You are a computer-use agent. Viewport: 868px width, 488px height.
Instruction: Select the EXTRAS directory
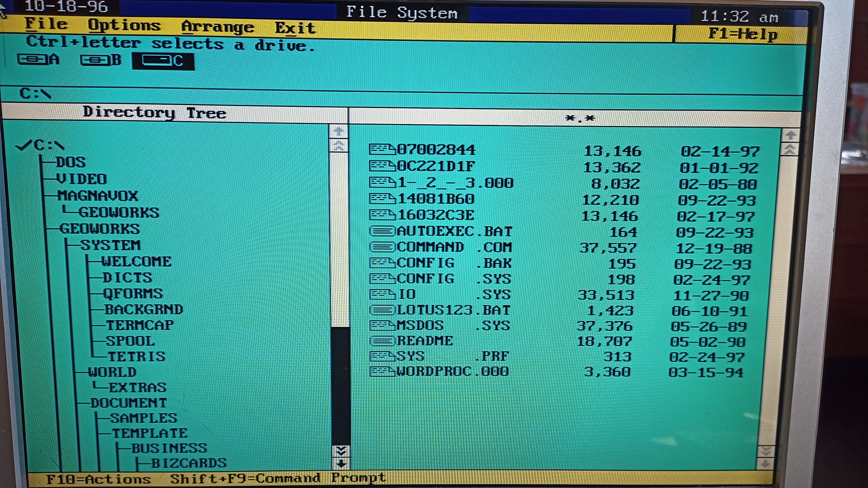[x=137, y=388]
